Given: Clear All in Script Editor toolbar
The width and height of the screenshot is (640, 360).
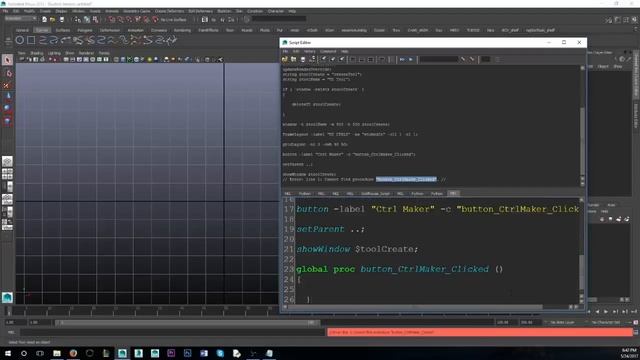Looking at the screenshot, I should coord(342,60).
